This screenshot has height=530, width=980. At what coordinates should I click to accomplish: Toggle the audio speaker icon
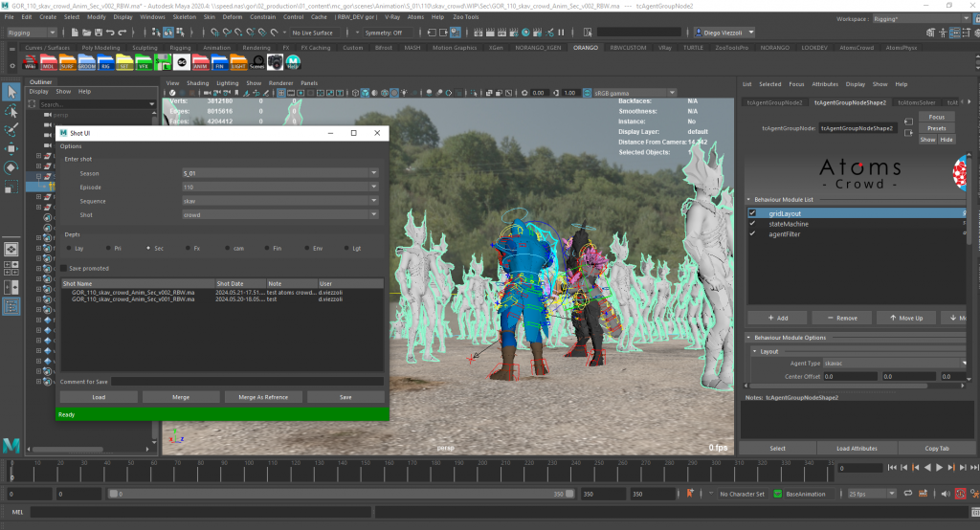[x=945, y=494]
